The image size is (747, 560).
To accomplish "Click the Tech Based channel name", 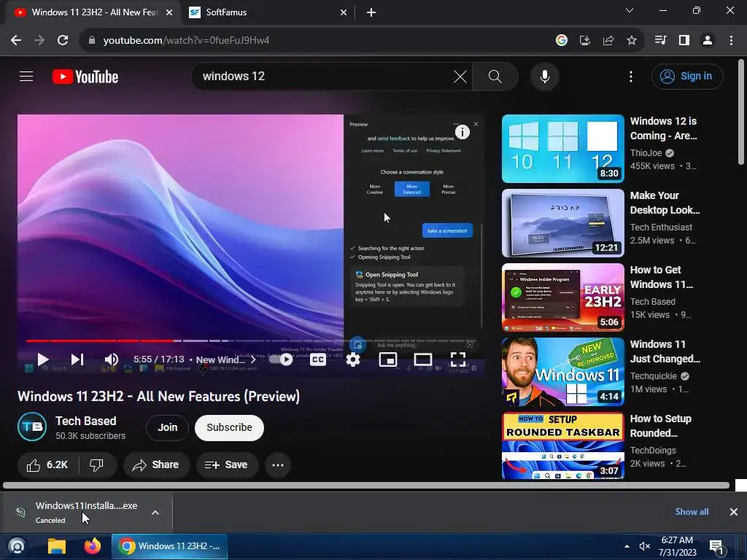I will [86, 421].
